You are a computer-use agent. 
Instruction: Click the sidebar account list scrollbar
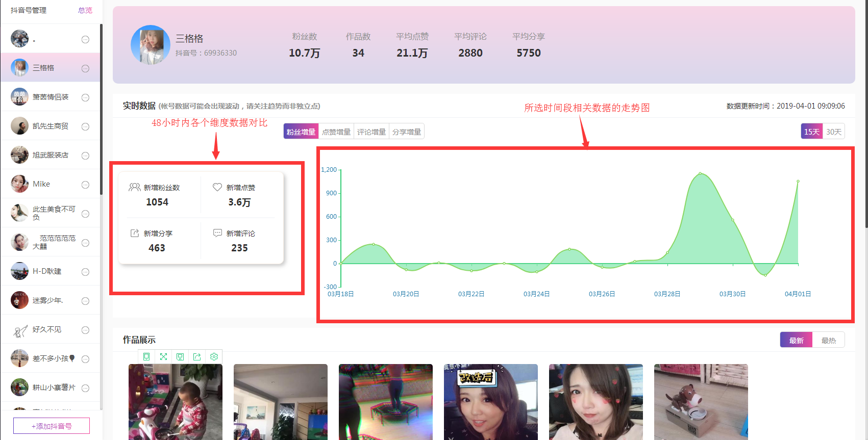click(x=101, y=109)
